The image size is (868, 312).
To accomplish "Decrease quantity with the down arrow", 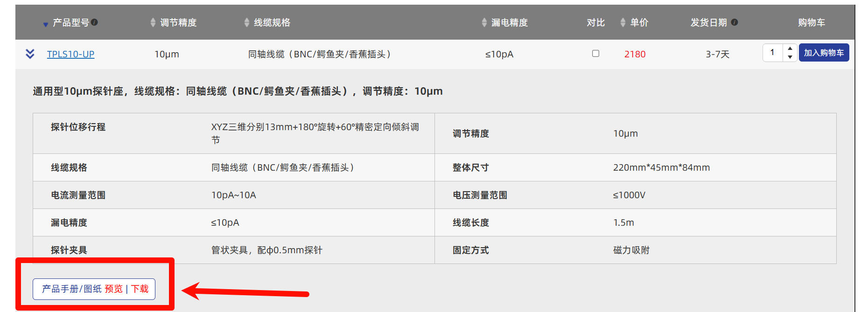I will [790, 57].
